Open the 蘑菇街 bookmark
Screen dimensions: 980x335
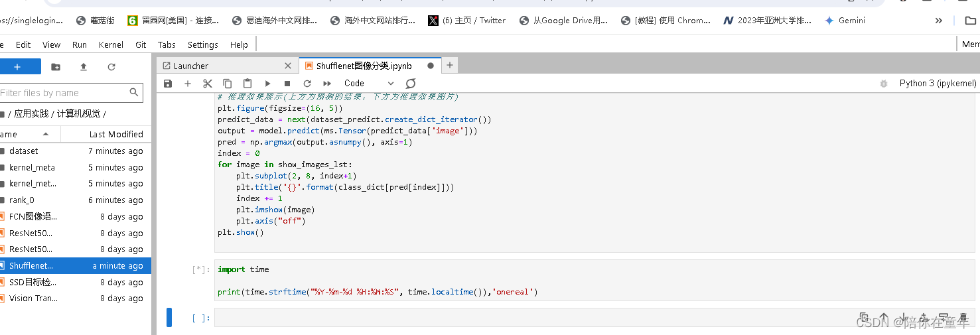96,21
